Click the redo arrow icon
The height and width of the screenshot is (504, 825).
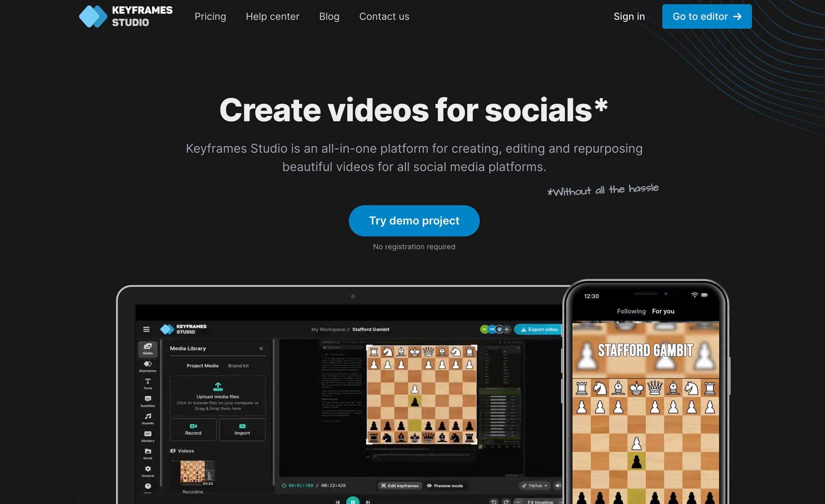tap(506, 502)
